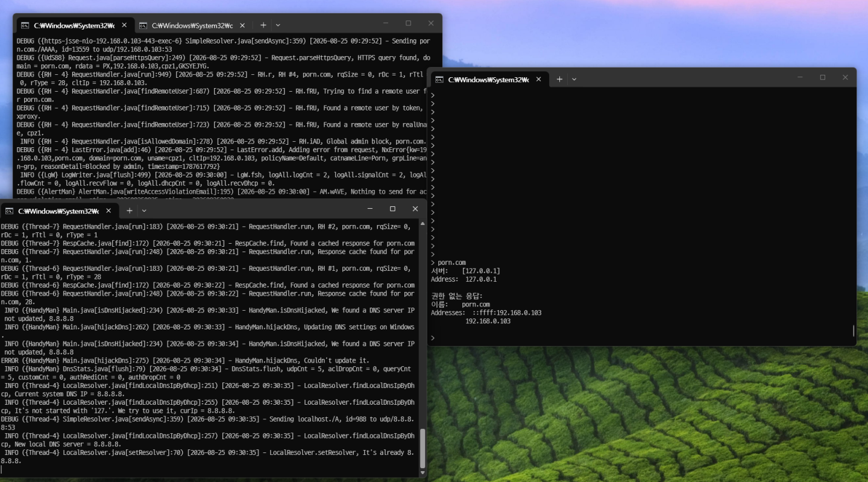Image resolution: width=868 pixels, height=482 pixels.
Task: Click the scrollbar thumb in the right terminal
Action: tap(854, 331)
